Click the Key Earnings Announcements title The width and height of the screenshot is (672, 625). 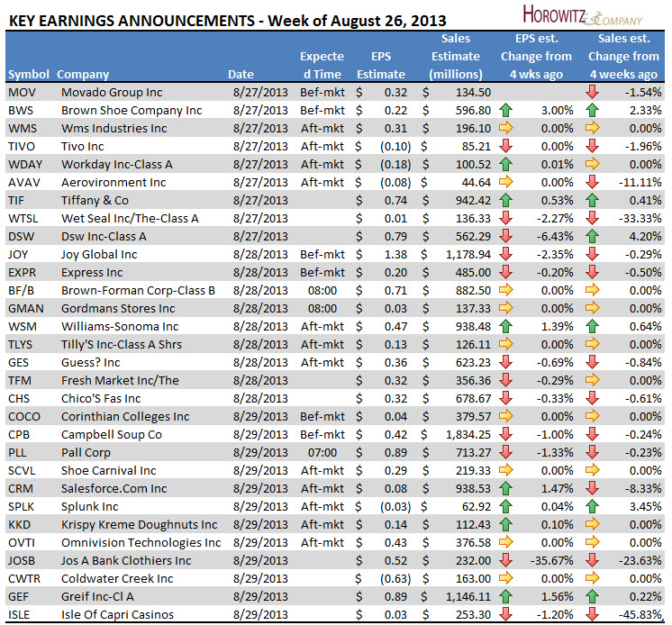point(228,21)
